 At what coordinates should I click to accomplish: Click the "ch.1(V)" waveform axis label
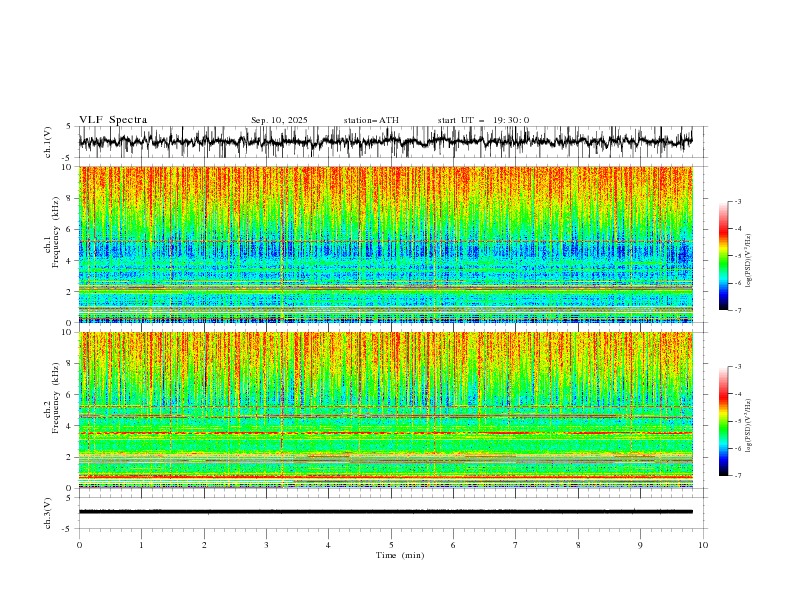[48, 142]
